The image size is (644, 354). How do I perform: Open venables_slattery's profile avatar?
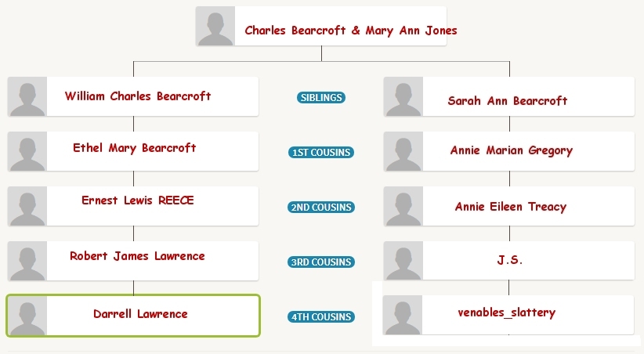(403, 315)
